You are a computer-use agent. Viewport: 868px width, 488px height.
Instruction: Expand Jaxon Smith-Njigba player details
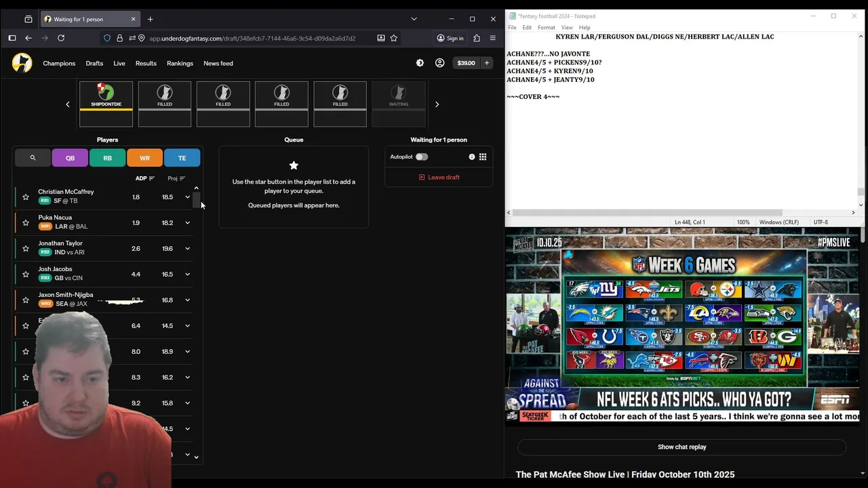tap(187, 300)
